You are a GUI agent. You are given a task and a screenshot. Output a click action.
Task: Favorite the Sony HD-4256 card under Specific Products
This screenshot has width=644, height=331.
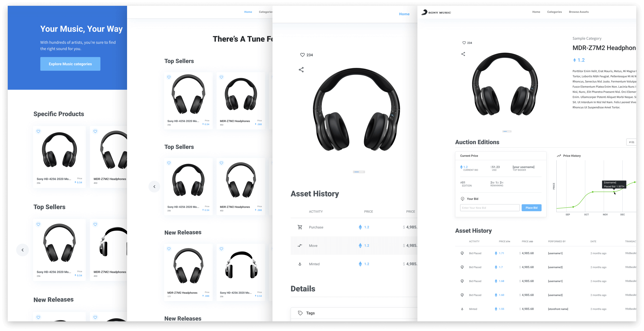[x=38, y=131]
